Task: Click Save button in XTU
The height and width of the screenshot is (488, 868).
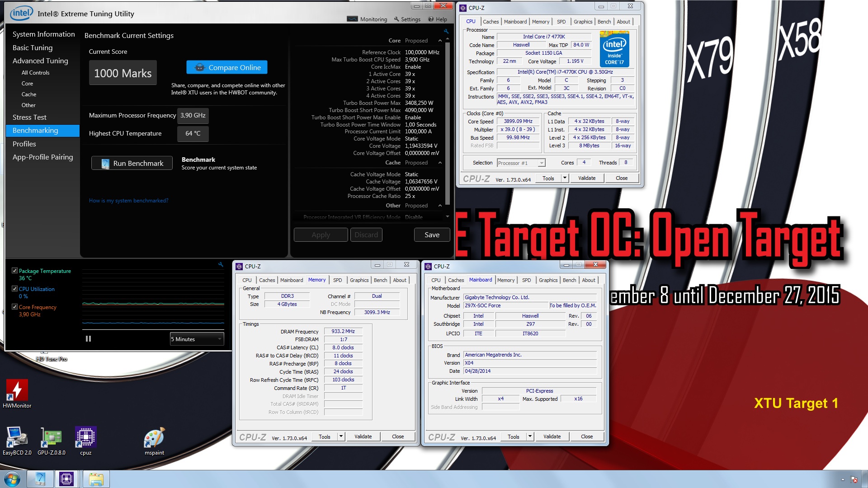Action: [432, 235]
